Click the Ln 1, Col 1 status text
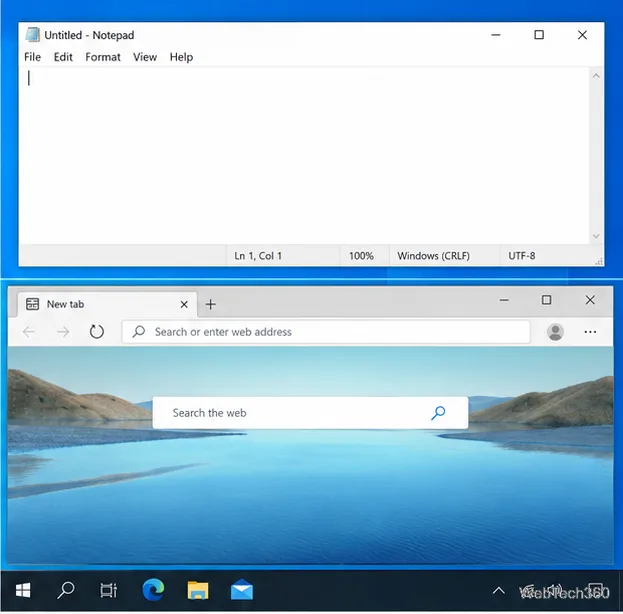623x614 pixels. [258, 256]
